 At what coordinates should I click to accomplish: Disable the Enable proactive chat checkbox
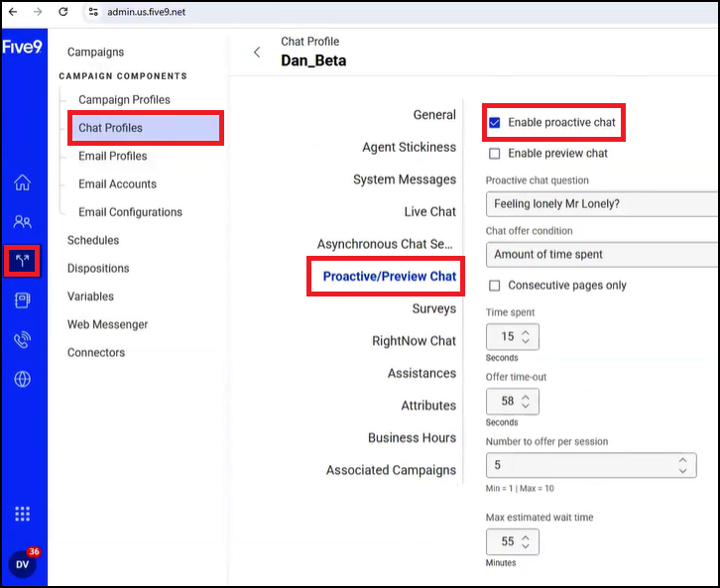495,123
